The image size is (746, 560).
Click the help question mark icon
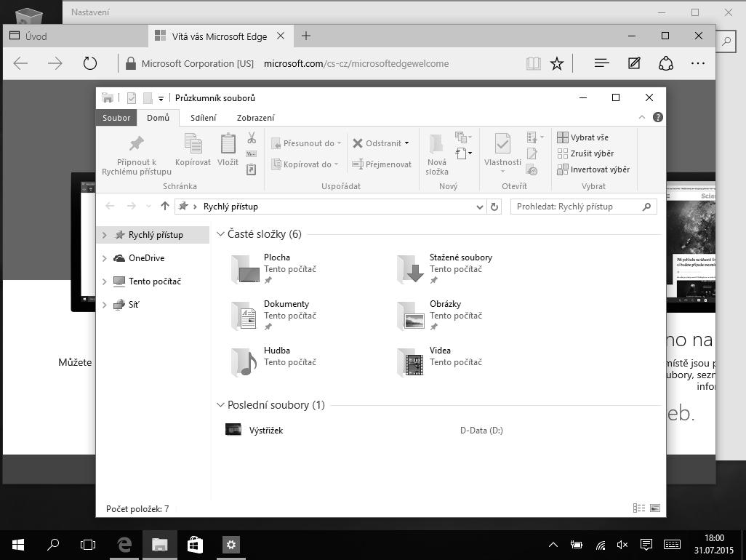click(657, 117)
